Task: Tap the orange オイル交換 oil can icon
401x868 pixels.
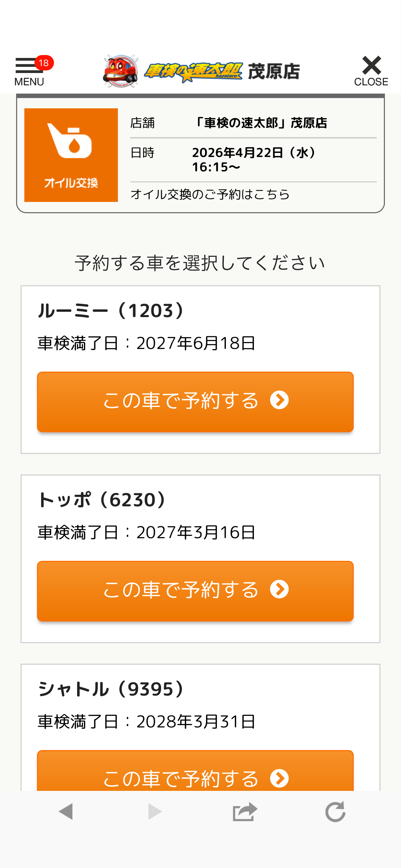Action: (71, 155)
